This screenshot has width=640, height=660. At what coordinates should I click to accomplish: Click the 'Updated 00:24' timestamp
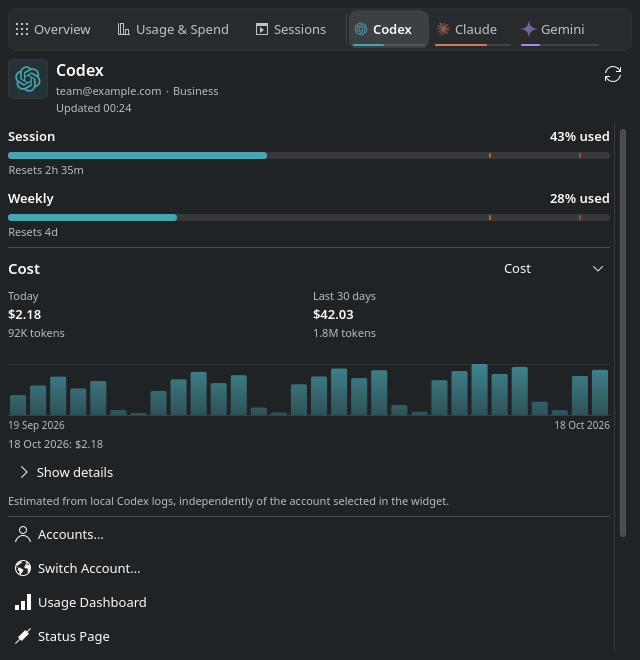(93, 108)
